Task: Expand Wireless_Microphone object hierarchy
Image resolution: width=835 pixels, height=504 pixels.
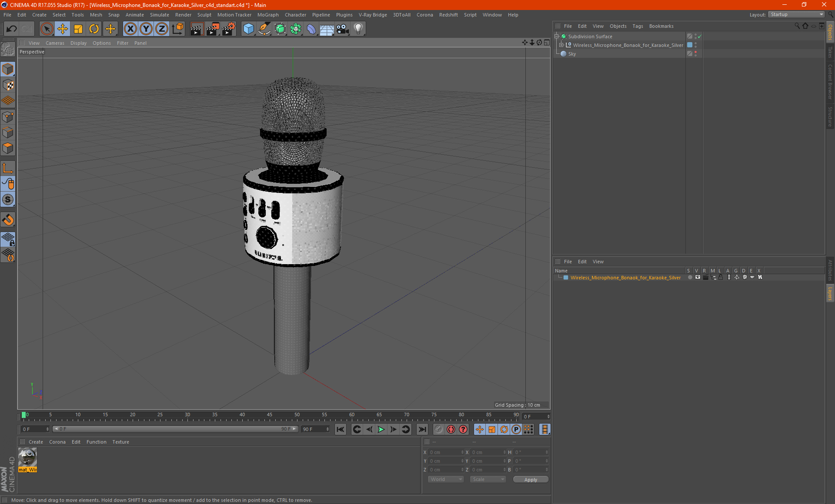Action: click(561, 45)
